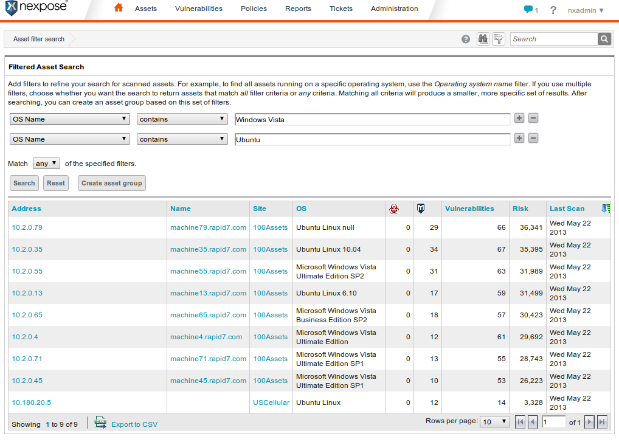This screenshot has width=619, height=442.
Task: Open the first OS Name filter dropdown
Action: [x=70, y=118]
